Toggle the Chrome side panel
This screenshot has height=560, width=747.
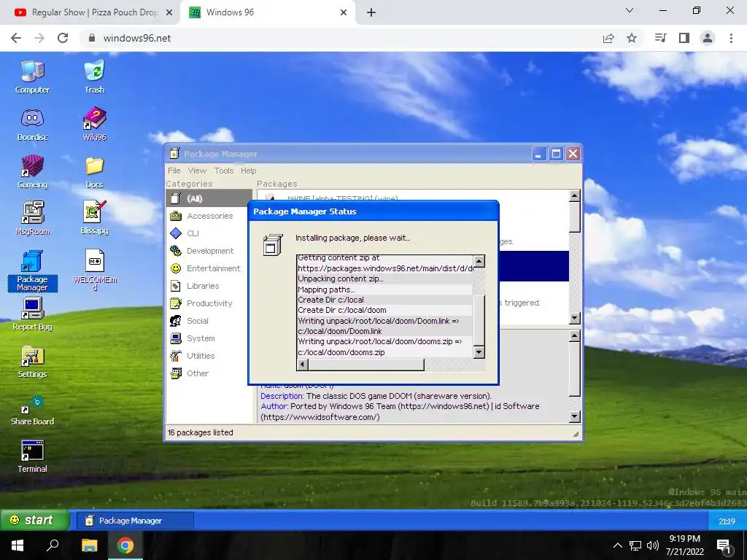click(684, 38)
